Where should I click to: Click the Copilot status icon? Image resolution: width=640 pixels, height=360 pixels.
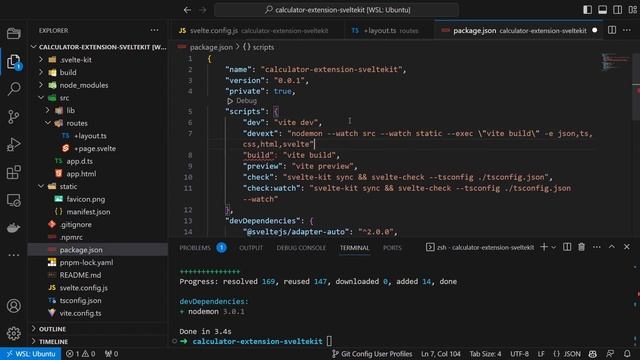[593, 354]
